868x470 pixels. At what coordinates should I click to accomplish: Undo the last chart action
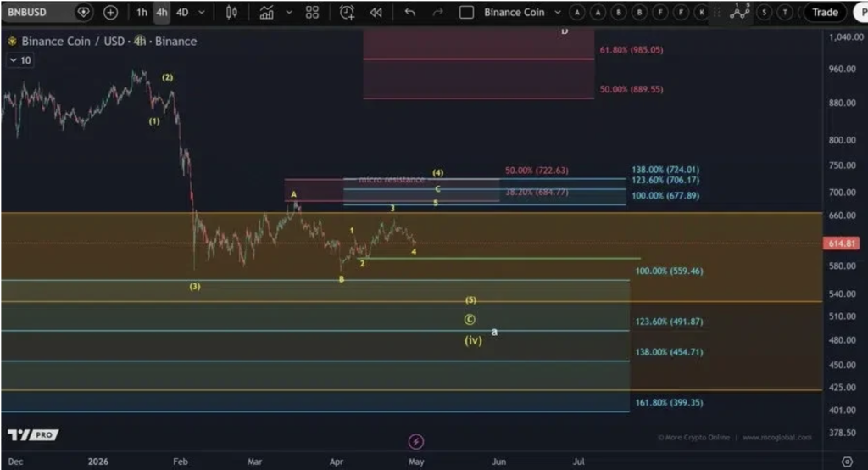click(x=409, y=12)
